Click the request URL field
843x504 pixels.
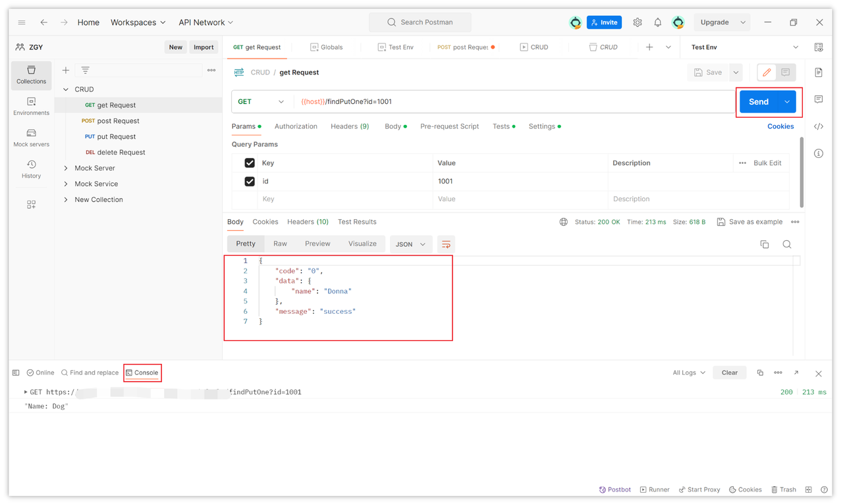tap(514, 102)
